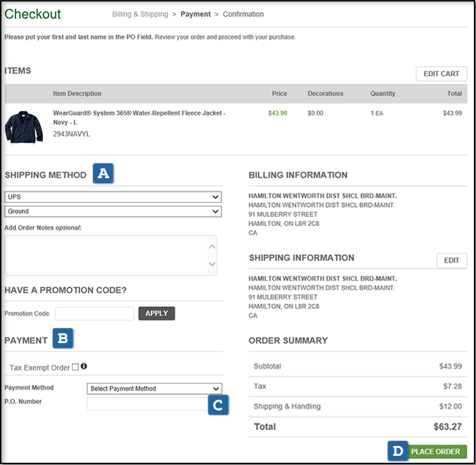The image size is (476, 465).
Task: Click the blue C callout marker
Action: point(218,404)
